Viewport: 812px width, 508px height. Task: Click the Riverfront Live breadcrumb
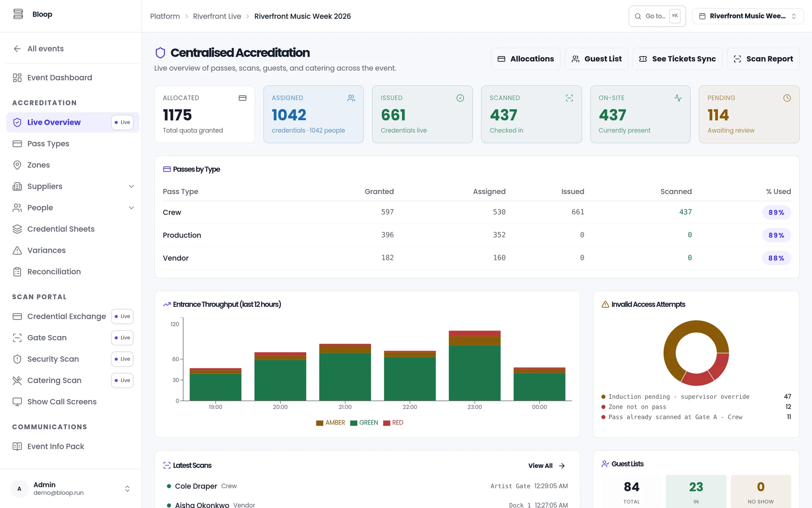(x=217, y=16)
